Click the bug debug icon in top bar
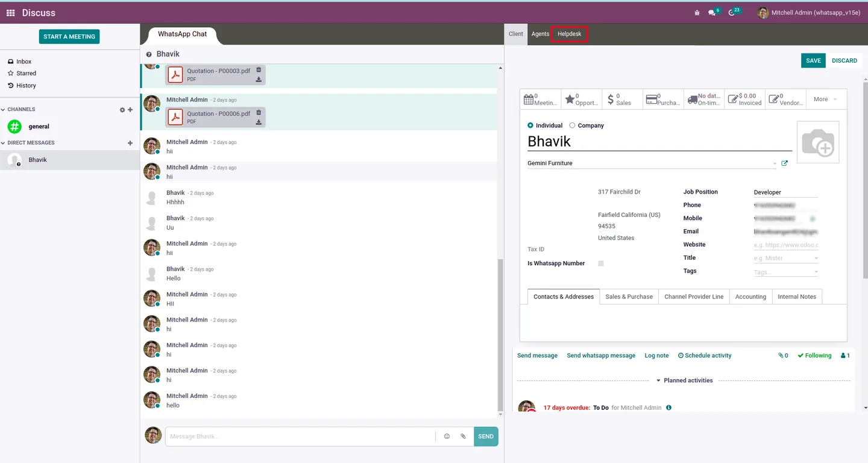Screen dimensions: 868x463 tap(697, 13)
